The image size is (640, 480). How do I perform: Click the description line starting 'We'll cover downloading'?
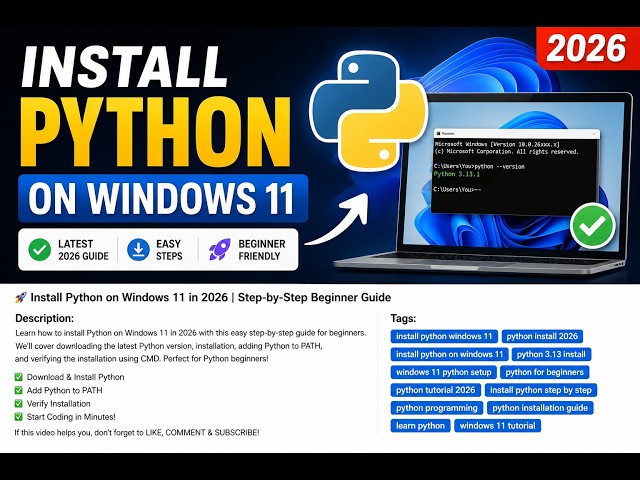[x=169, y=346]
